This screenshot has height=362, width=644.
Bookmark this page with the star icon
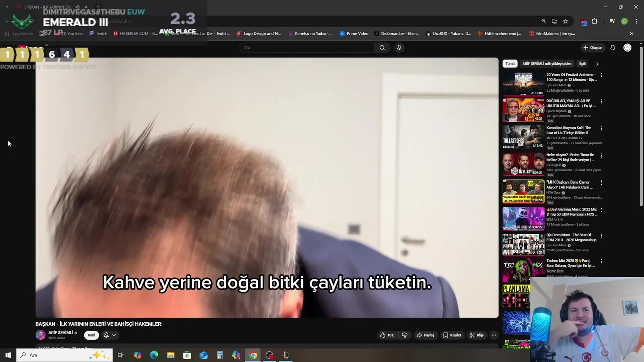[x=566, y=21]
